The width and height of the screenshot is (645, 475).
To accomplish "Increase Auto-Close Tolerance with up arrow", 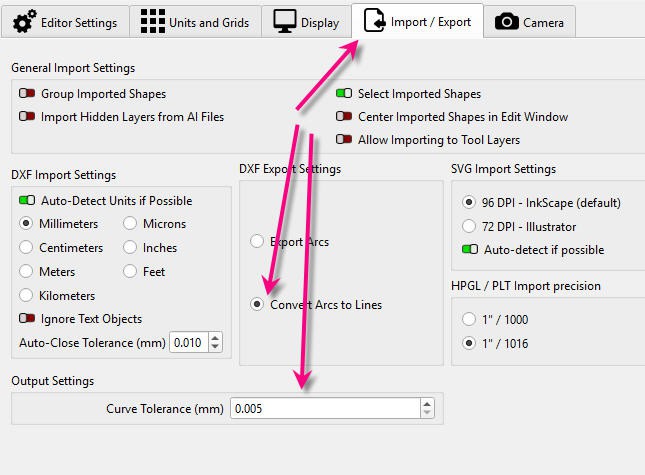I will click(x=215, y=338).
